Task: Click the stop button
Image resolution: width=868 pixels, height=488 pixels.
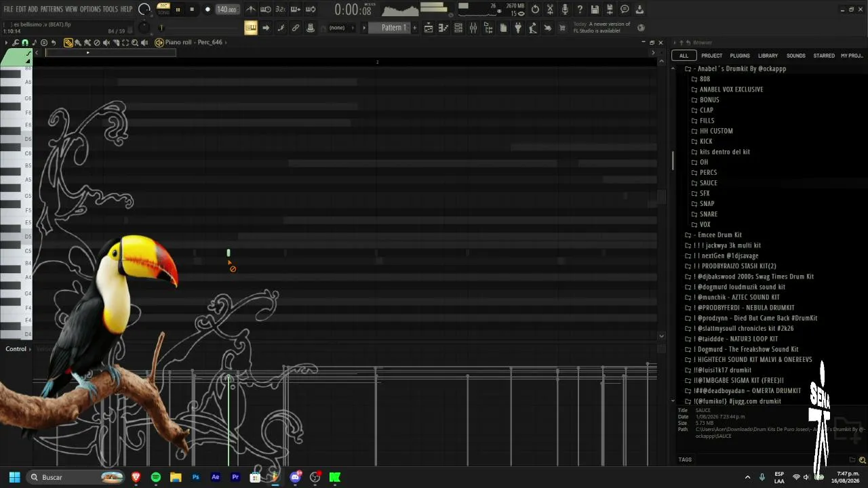Action: [x=192, y=9]
